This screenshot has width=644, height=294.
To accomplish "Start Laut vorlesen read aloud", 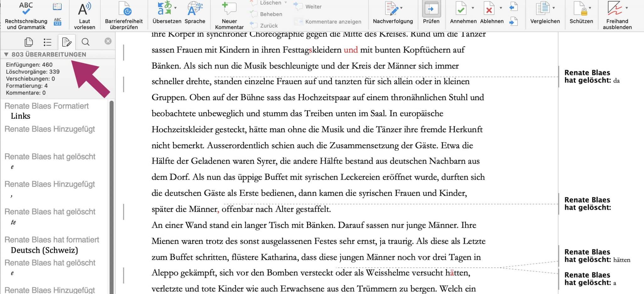I will [85, 15].
